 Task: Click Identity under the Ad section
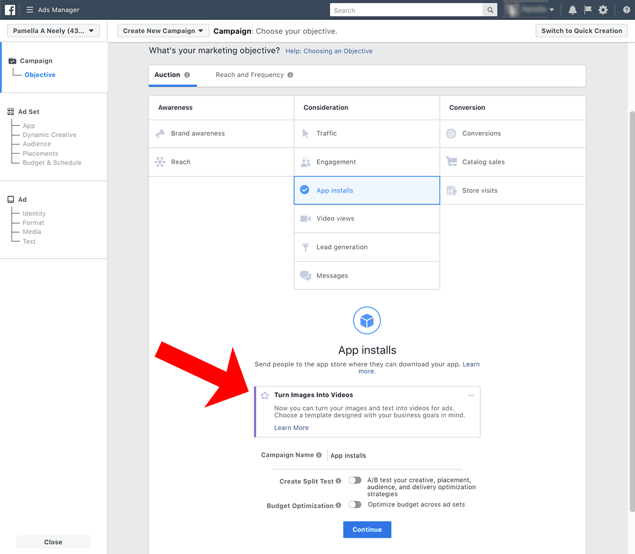34,213
